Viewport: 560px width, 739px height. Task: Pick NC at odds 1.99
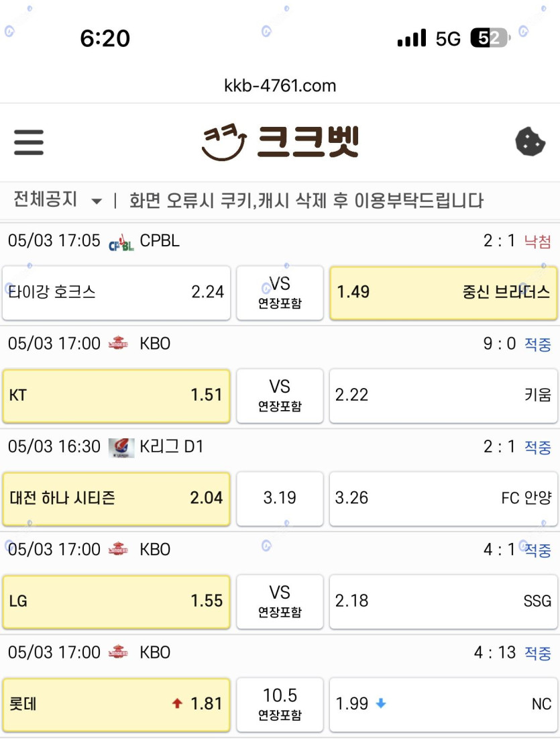443,704
